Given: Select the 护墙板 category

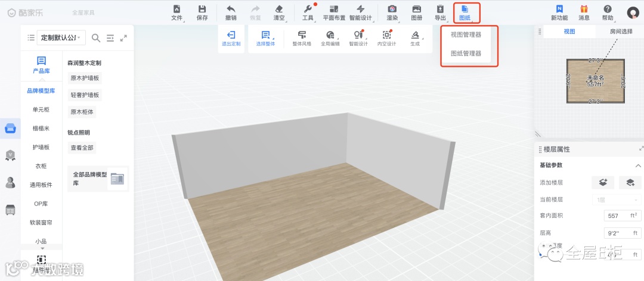Looking at the screenshot, I should [x=41, y=147].
